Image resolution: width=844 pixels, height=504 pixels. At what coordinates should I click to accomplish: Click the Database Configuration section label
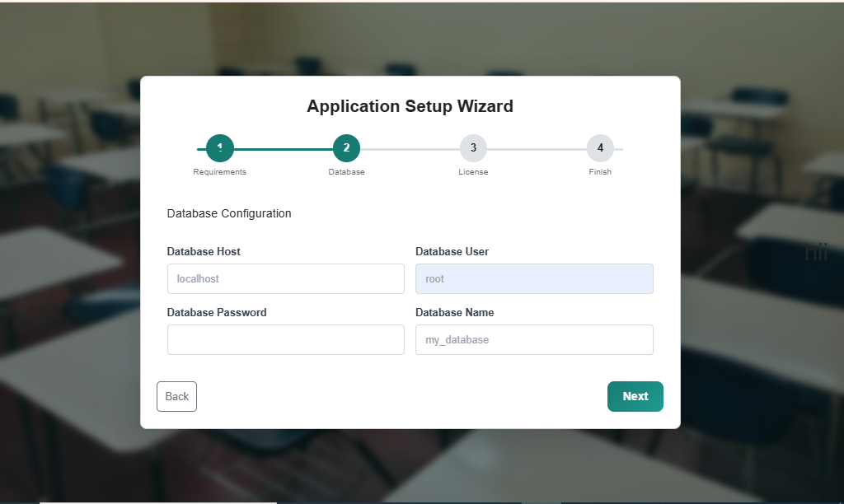coord(229,213)
